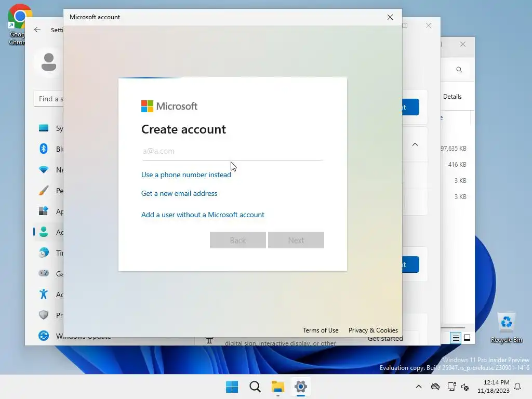Open the Terms of Use link
Viewport: 532px width, 399px height.
321,330
